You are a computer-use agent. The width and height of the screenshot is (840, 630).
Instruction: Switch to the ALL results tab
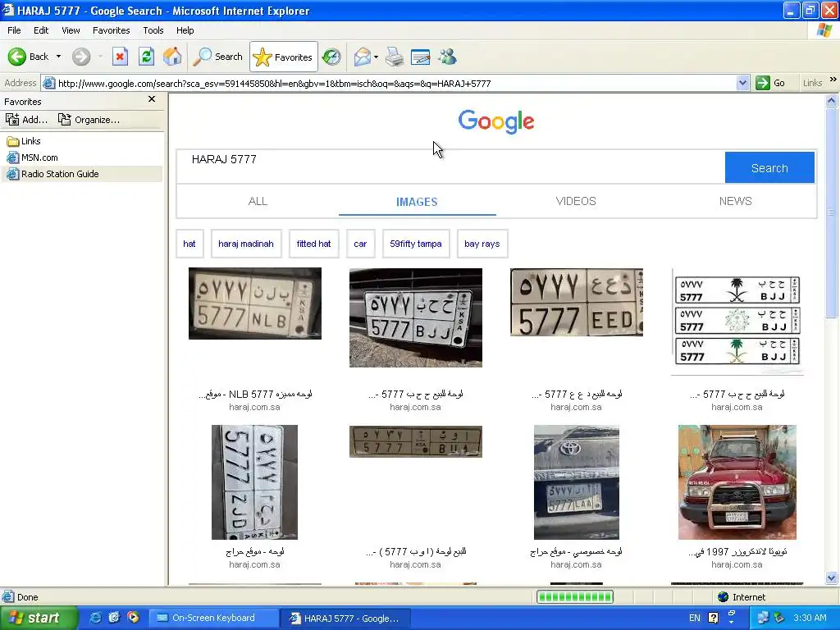click(258, 202)
